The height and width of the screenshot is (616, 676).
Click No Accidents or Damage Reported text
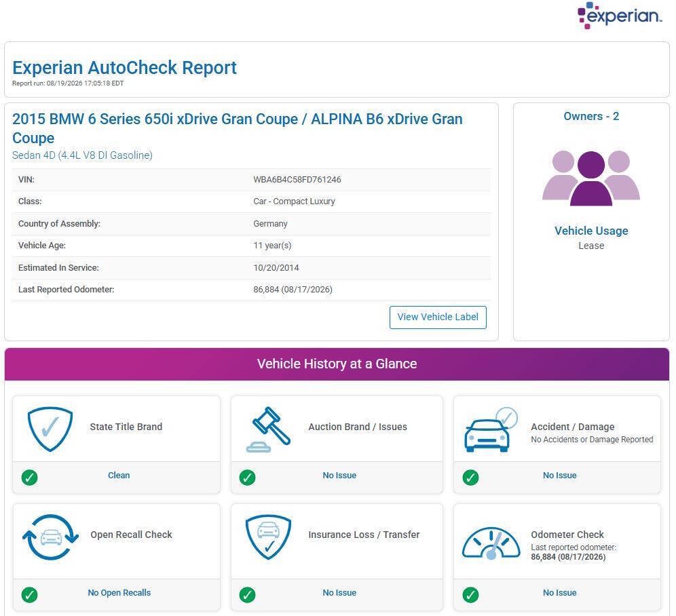592,439
